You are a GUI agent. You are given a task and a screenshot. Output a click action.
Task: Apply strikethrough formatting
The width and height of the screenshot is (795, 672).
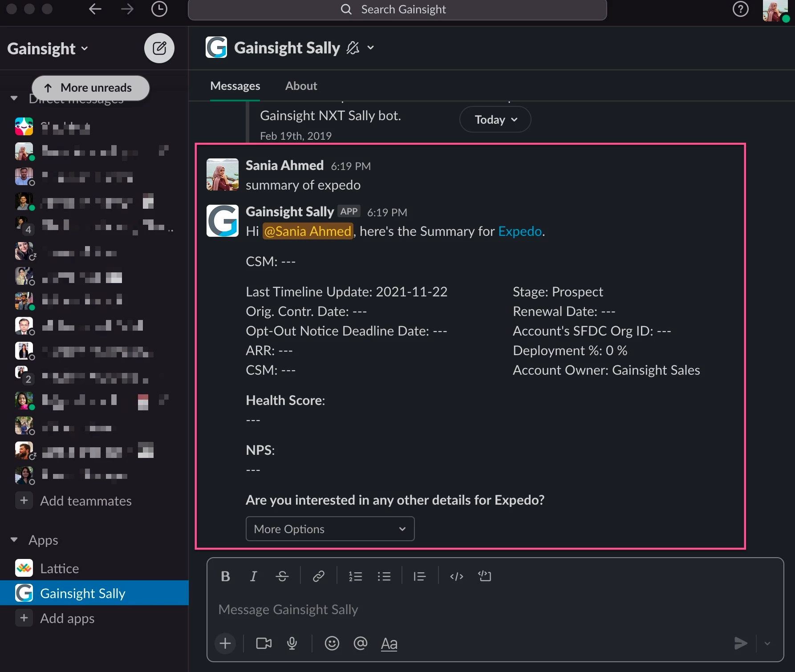[x=282, y=576]
